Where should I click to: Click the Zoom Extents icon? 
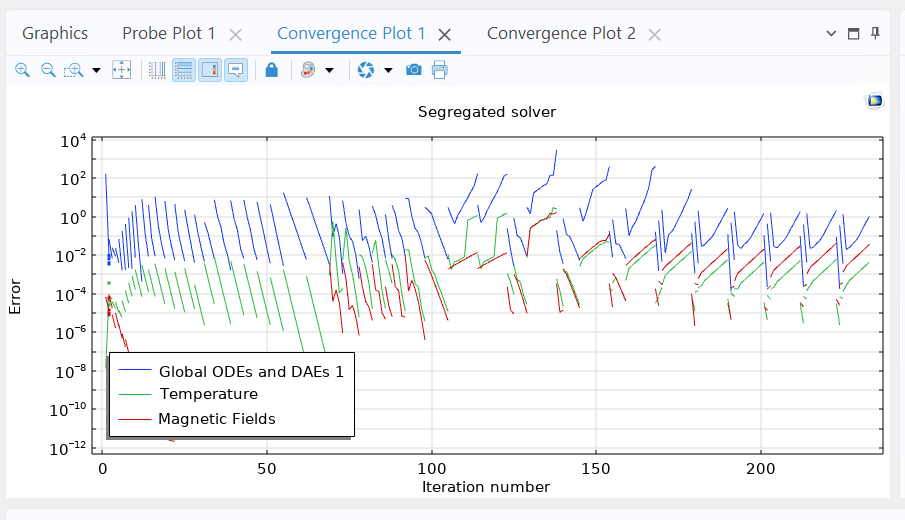(121, 70)
